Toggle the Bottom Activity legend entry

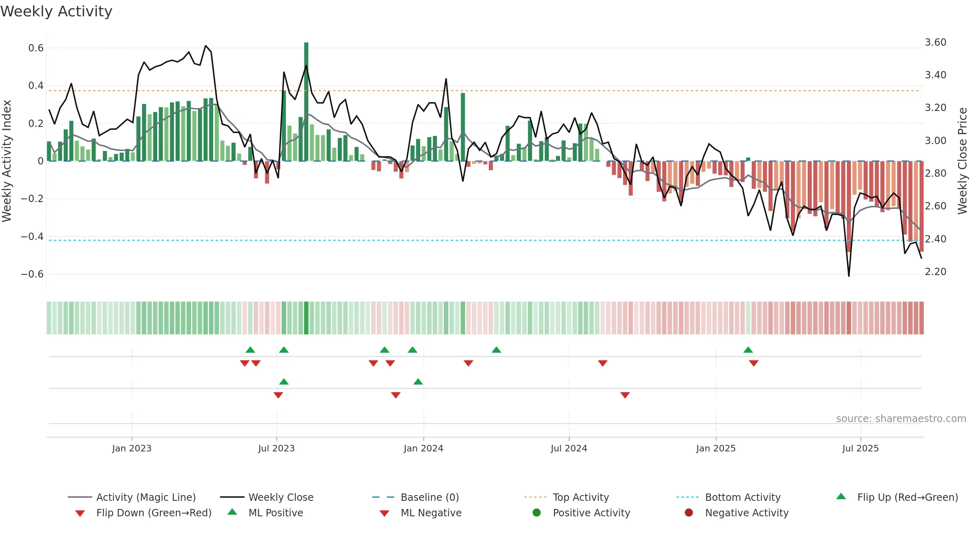coord(728,497)
